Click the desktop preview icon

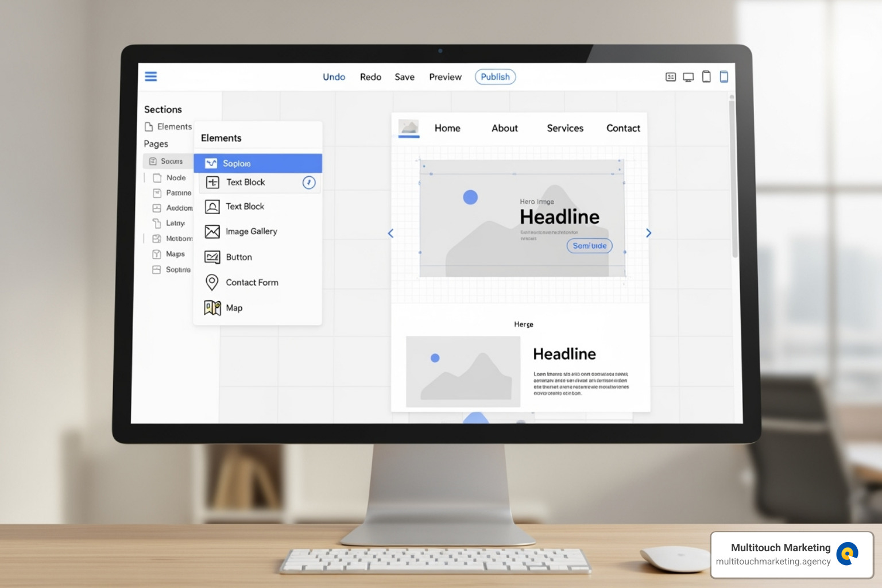click(687, 76)
